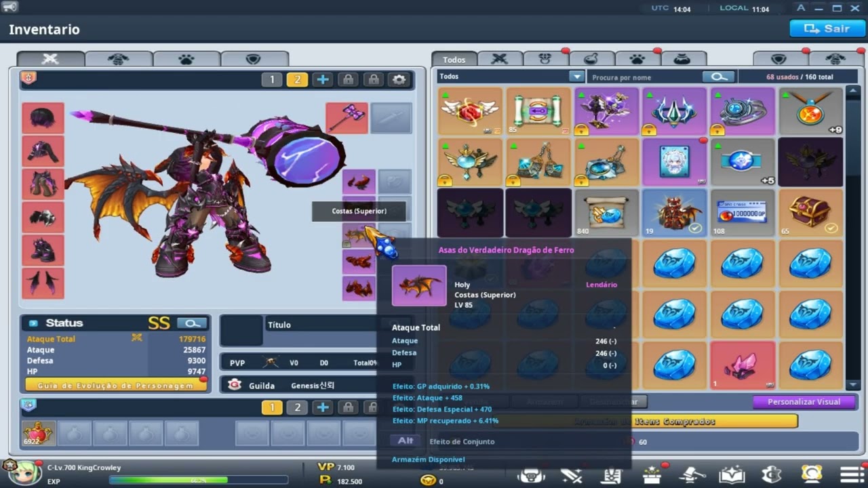Select the winged red gem item
868x488 pixels.
[470, 111]
